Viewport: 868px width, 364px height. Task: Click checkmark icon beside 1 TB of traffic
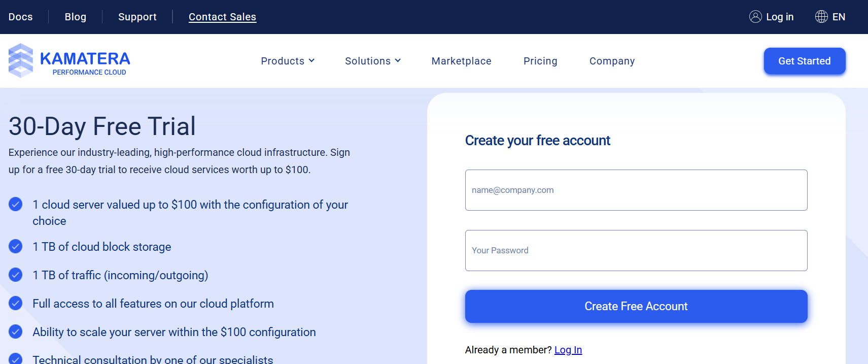pos(16,275)
